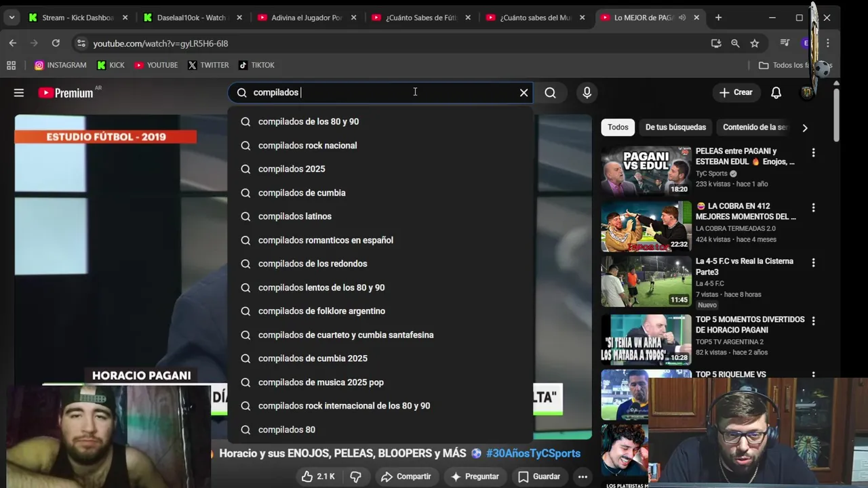Choose suggestion "compilados 2025"
The image size is (868, 488).
[380, 169]
